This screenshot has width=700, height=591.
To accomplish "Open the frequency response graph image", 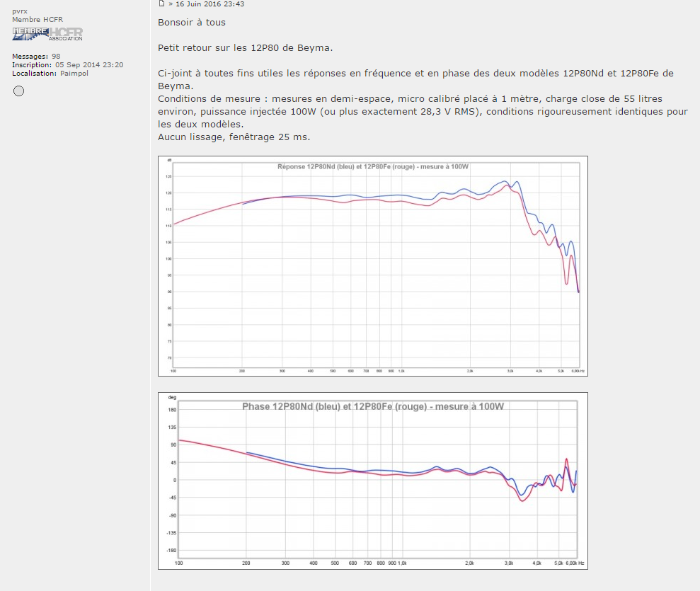I will [x=373, y=266].
